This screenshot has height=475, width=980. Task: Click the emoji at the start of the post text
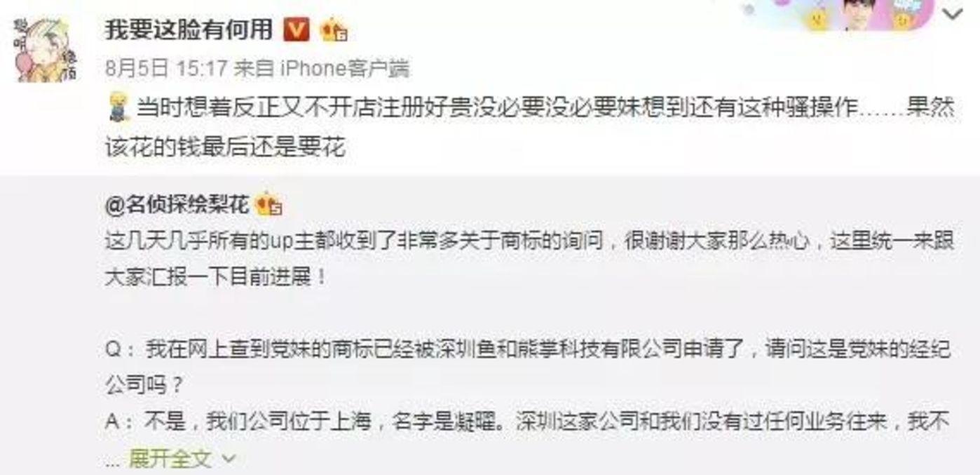coord(116,109)
